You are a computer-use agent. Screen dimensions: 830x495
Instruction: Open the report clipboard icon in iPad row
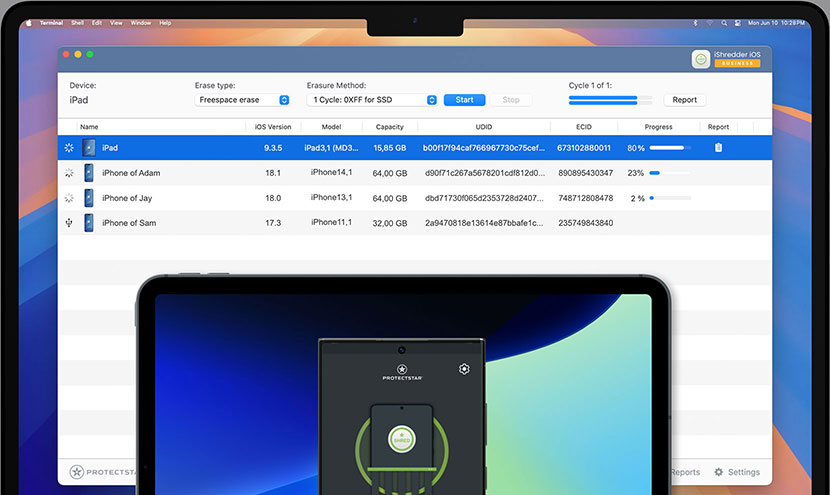tap(717, 148)
